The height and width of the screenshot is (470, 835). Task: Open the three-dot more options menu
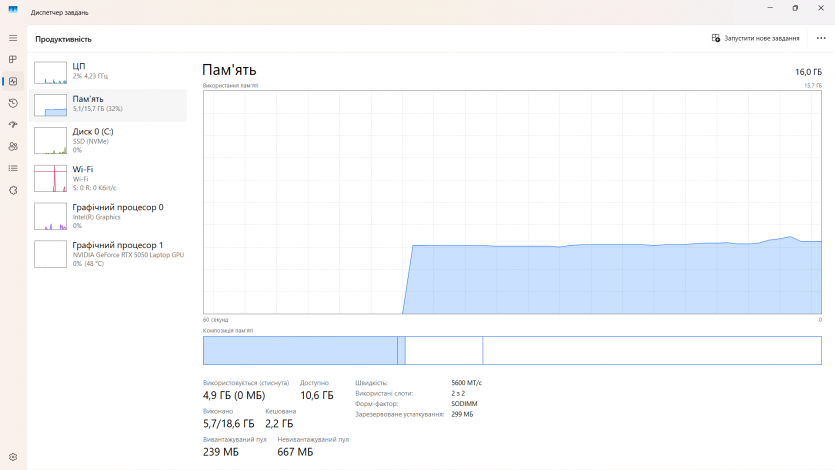pyautogui.click(x=821, y=38)
